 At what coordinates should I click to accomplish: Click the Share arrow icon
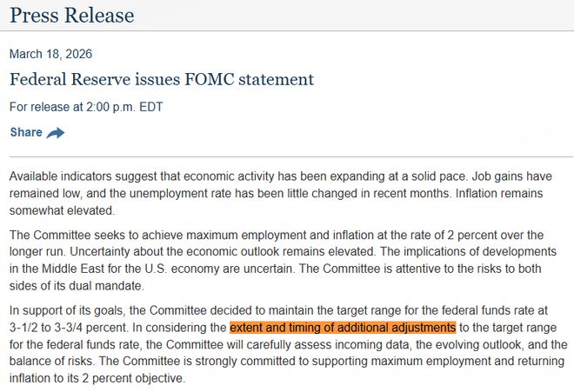click(x=56, y=133)
